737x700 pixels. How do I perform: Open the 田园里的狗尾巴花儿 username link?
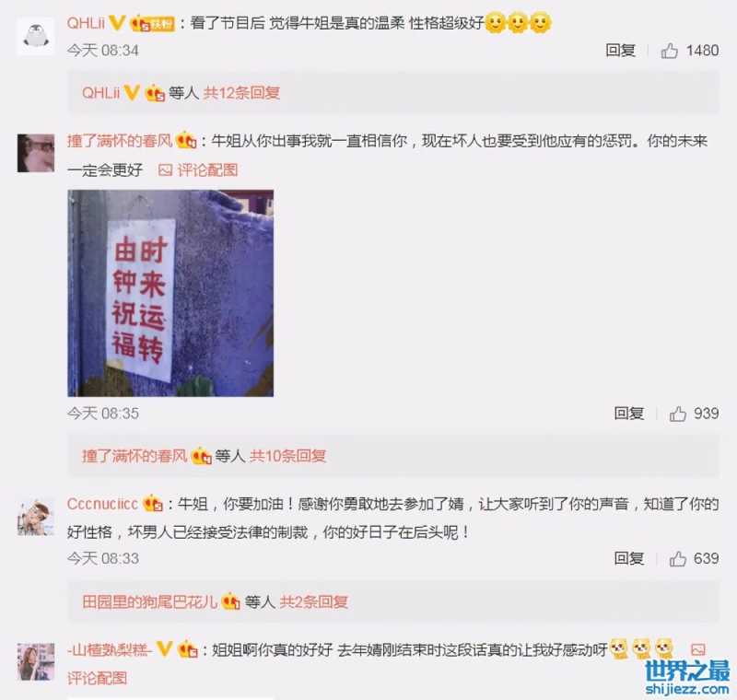(x=149, y=601)
